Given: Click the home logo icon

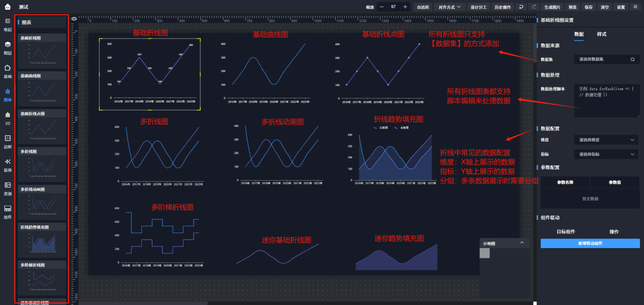Looking at the screenshot, I should click(x=8, y=7).
